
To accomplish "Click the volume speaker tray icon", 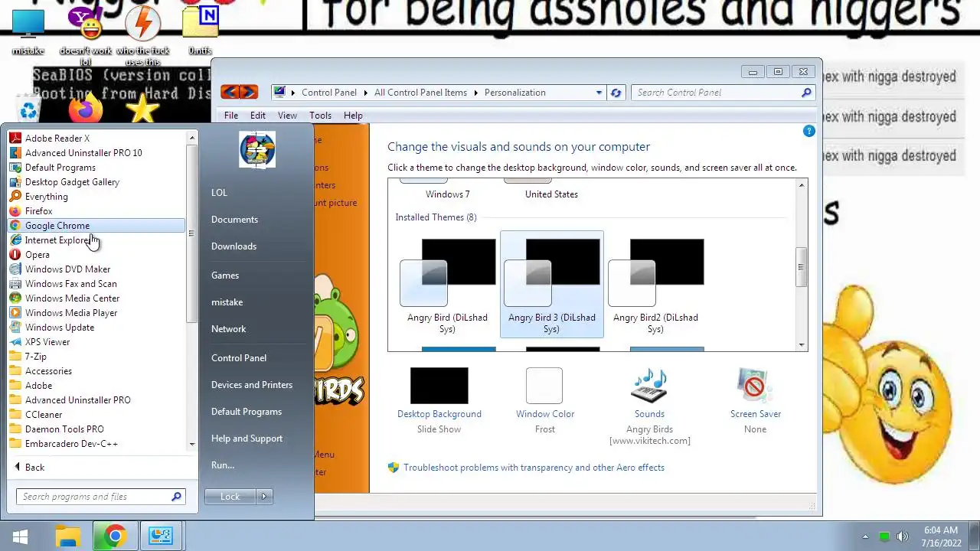I will [903, 536].
